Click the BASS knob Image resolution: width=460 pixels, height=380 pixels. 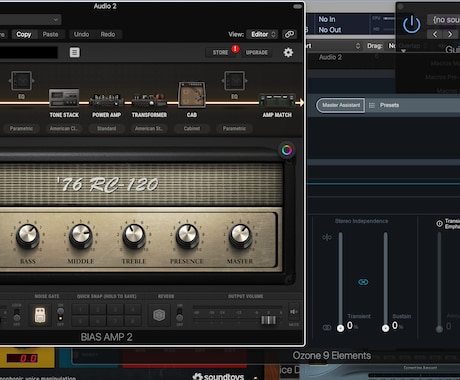[x=28, y=235]
